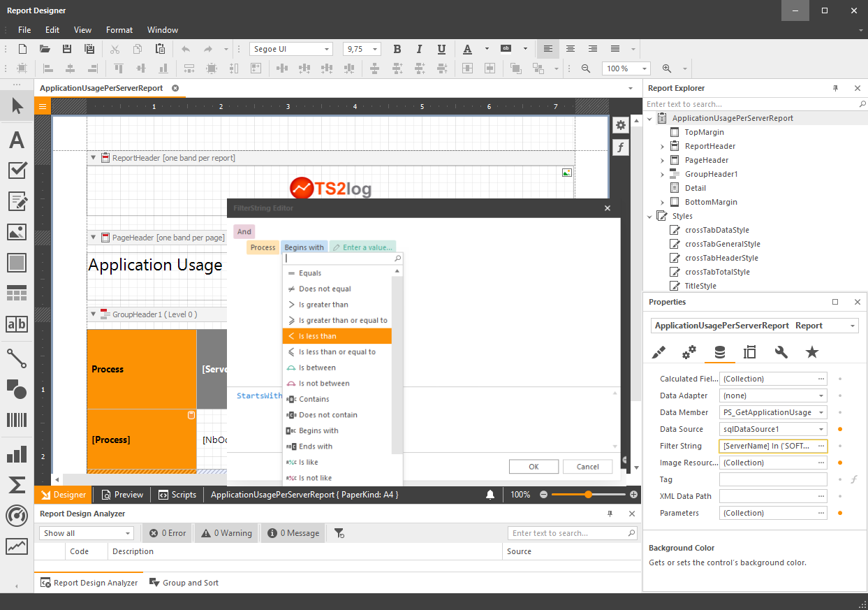Toggle align text right

(593, 49)
